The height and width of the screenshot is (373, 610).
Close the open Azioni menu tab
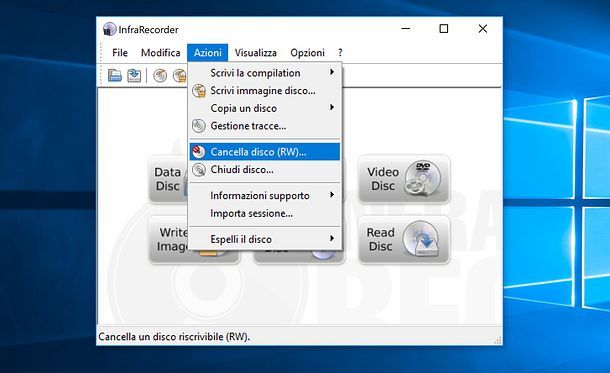pos(207,53)
